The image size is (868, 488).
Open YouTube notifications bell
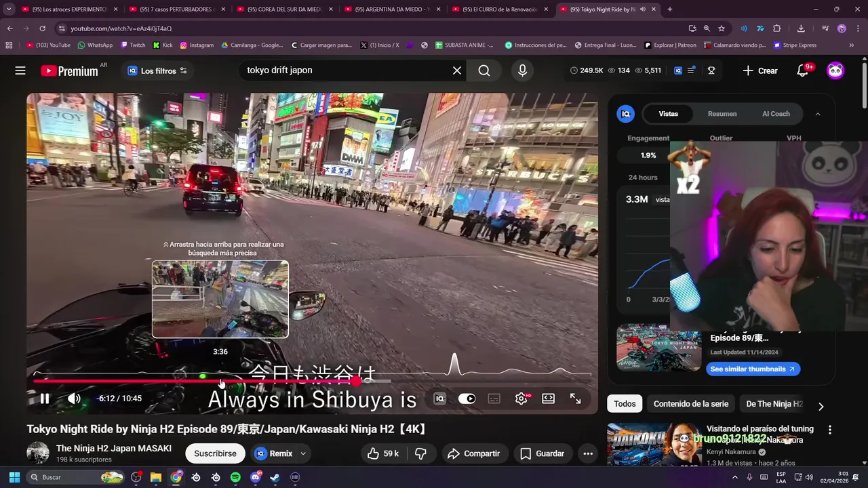tap(803, 70)
